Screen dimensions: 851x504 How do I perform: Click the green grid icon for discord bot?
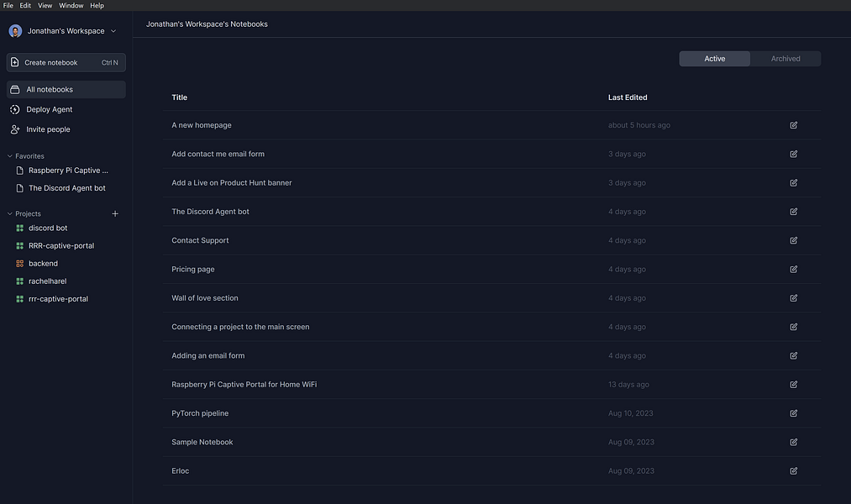click(20, 228)
